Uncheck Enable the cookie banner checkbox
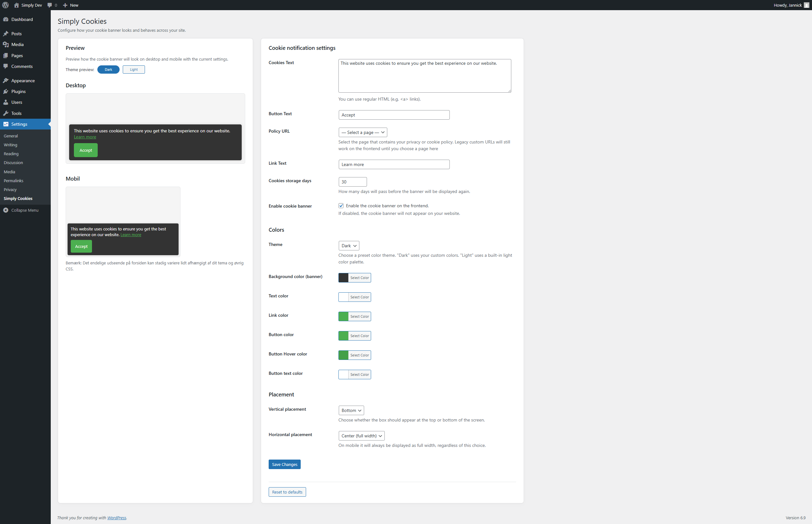Image resolution: width=812 pixels, height=524 pixels. (341, 206)
